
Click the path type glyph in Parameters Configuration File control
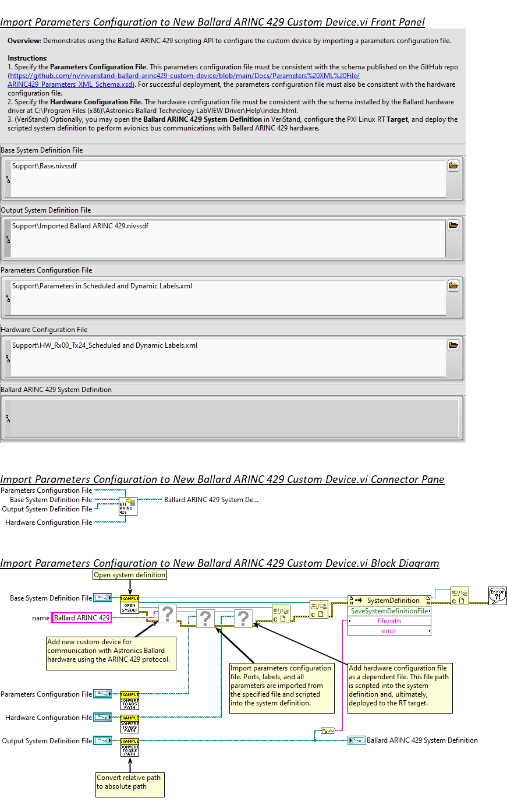click(x=8, y=298)
